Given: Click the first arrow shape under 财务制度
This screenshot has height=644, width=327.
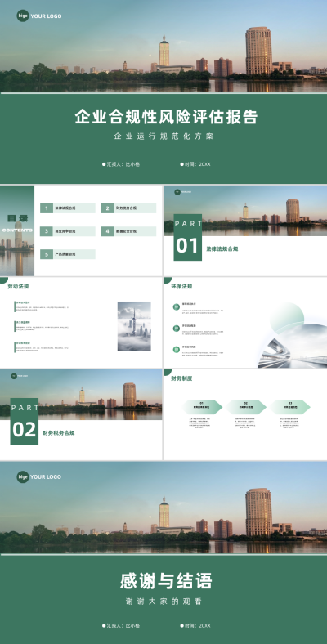Looking at the screenshot, I should 202,407.
